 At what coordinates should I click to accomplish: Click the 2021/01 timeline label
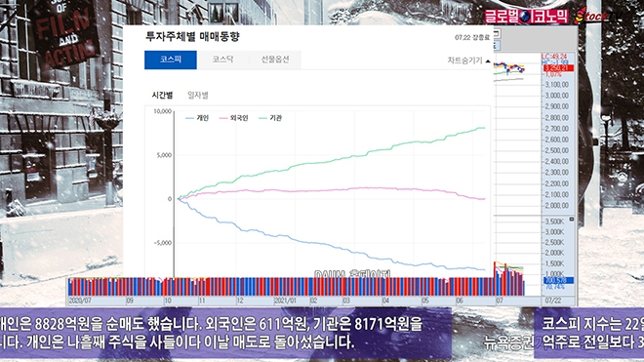(x=286, y=301)
